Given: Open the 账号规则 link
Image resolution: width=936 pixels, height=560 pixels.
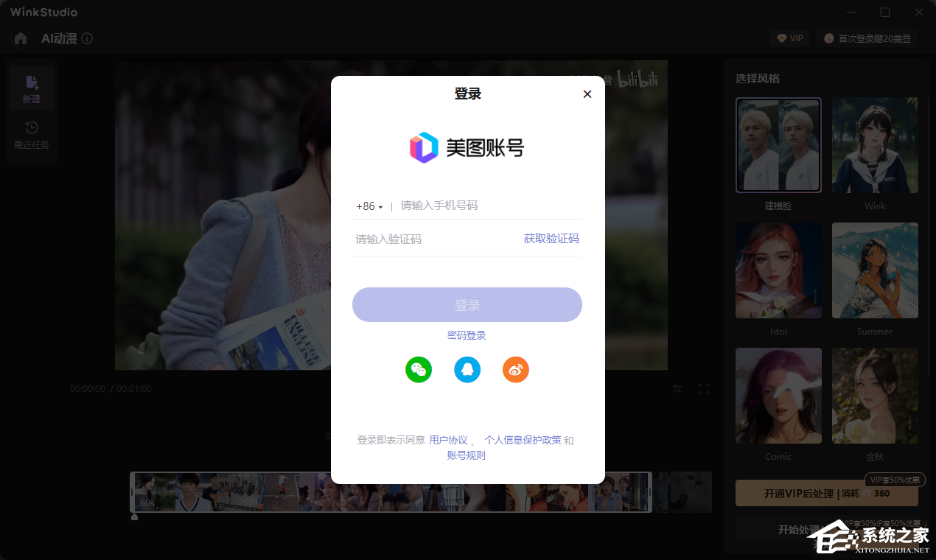Looking at the screenshot, I should [467, 455].
